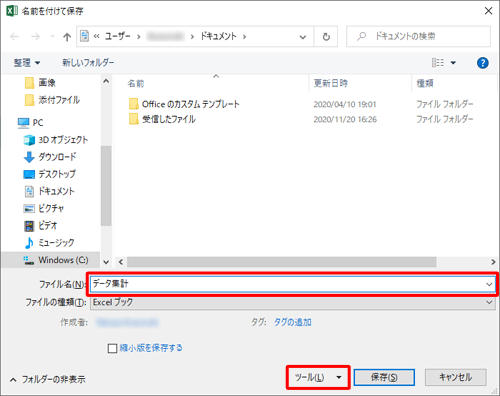500x396 pixels.
Task: Select ビデオ in sidebar
Action: pyautogui.click(x=40, y=226)
